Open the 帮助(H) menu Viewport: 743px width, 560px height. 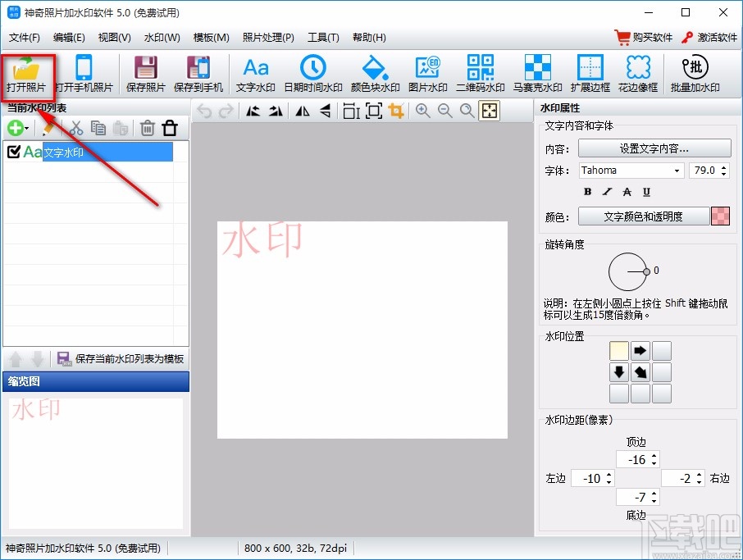click(x=369, y=38)
